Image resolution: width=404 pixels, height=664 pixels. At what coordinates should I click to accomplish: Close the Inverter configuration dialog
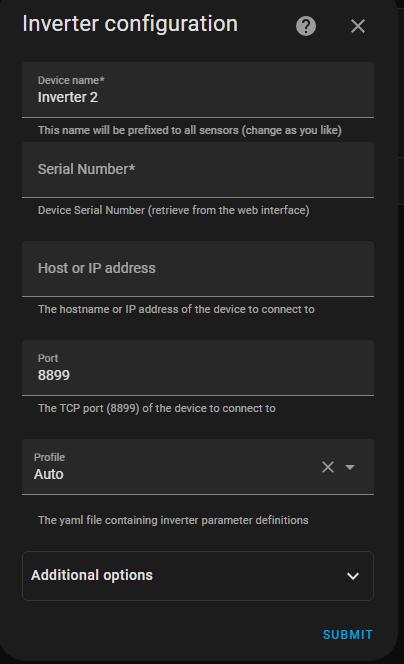(358, 26)
